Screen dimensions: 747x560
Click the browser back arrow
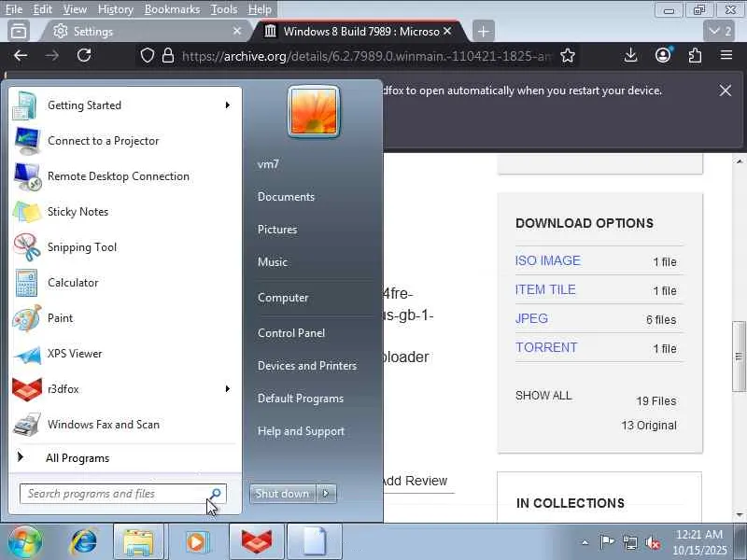pos(21,56)
